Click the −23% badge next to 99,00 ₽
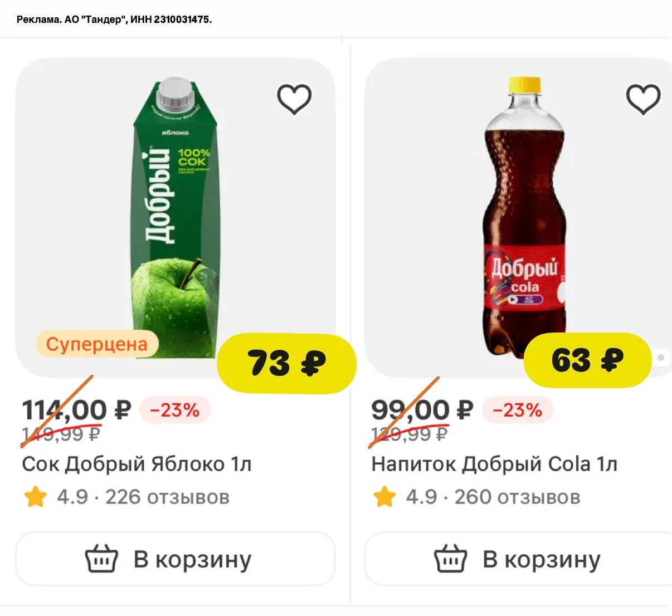 tap(517, 410)
